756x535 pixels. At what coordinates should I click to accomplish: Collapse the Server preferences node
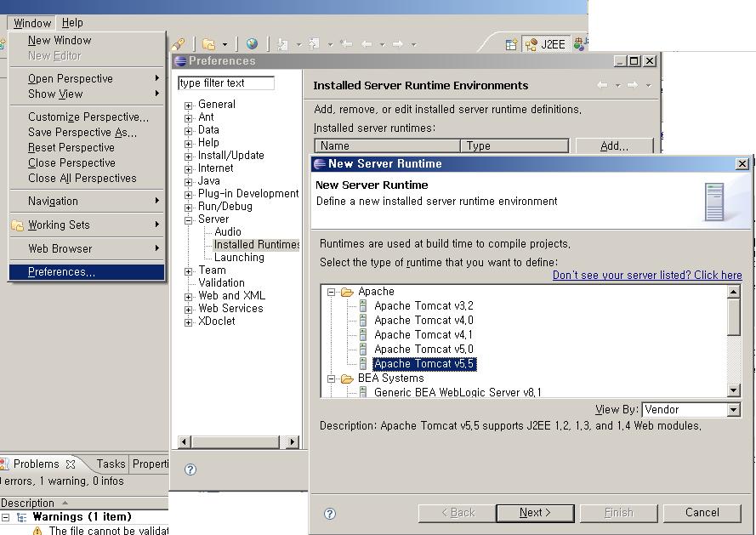pyautogui.click(x=189, y=220)
